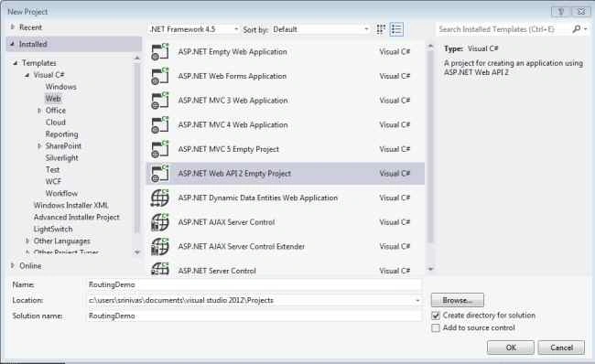
Task: Select Advanced Installer Project category
Action: pos(76,218)
